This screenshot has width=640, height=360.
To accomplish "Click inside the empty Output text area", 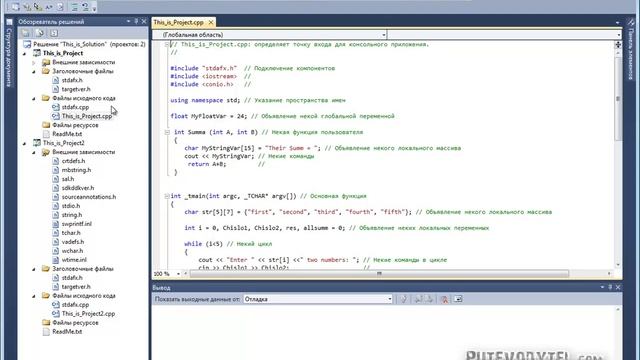I will 384,333.
